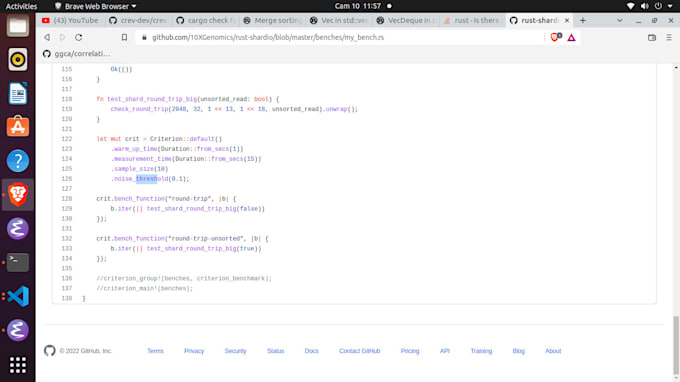Open Security footer link
Image resolution: width=680 pixels, height=382 pixels.
(235, 351)
